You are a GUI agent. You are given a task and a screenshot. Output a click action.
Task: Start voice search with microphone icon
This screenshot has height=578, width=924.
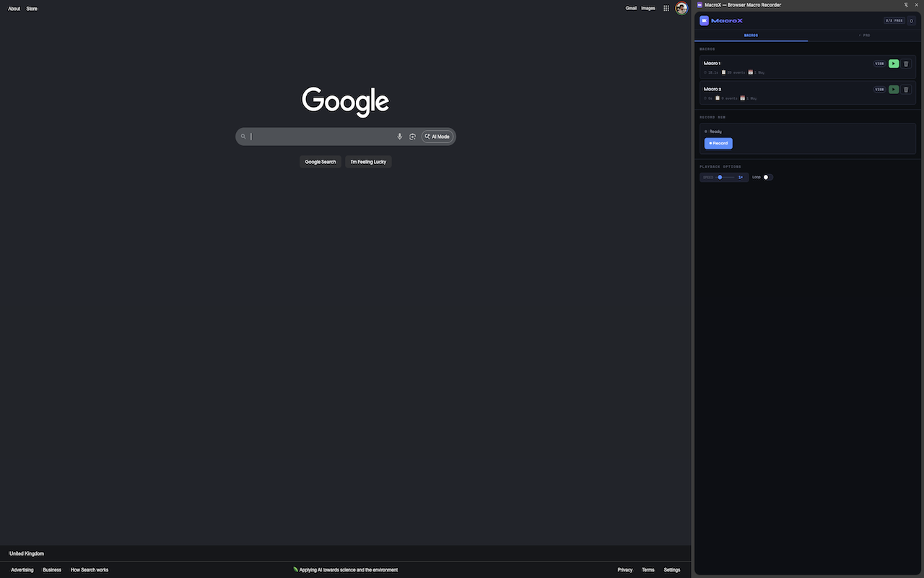[x=400, y=137]
